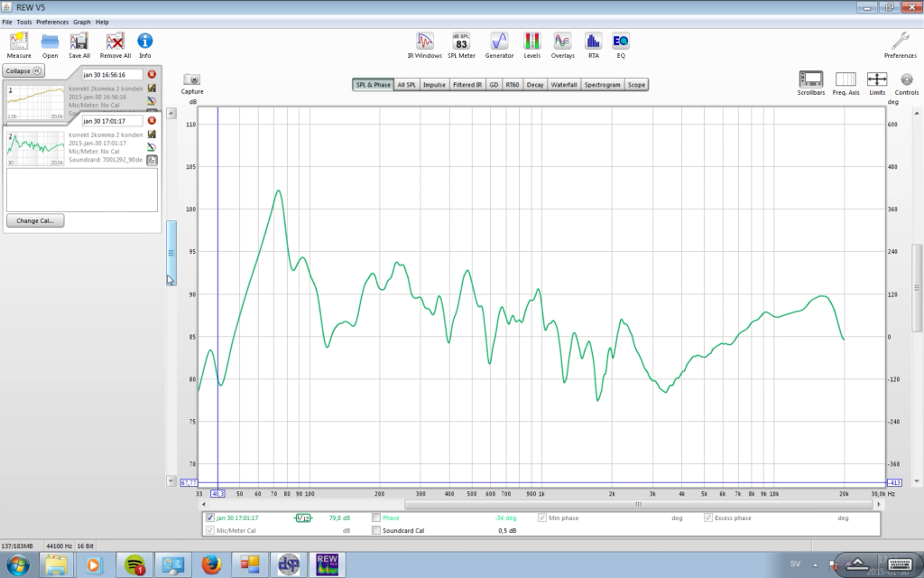Toggle the Mic/Meter Cal checkbox
The width and height of the screenshot is (924, 578).
point(209,530)
